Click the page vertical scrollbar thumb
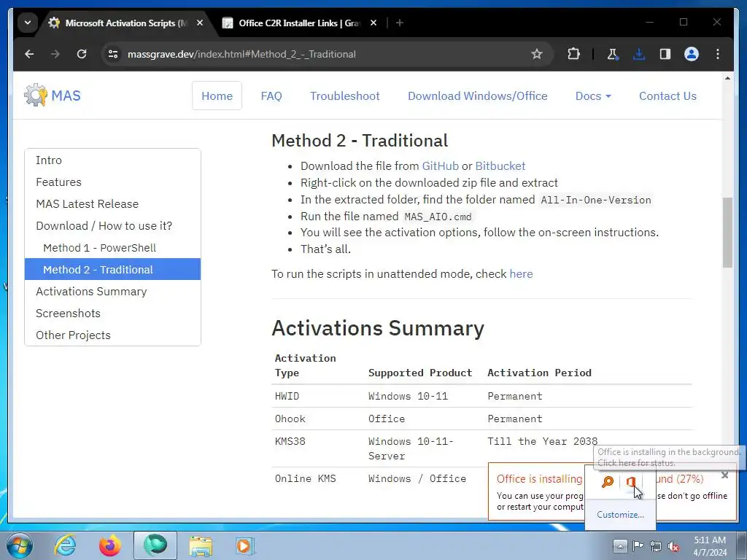Screen dimensions: 747x560 [x=727, y=233]
